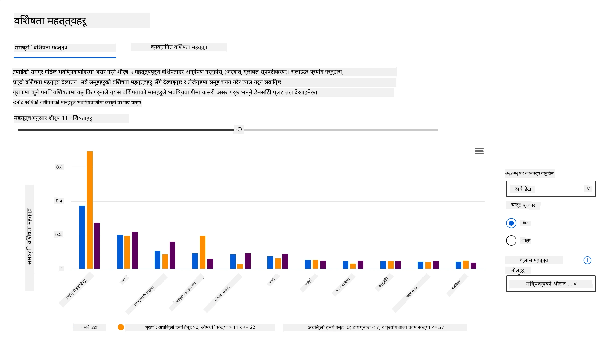Click the top features slider handle
This screenshot has height=364, width=608.
tap(239, 130)
